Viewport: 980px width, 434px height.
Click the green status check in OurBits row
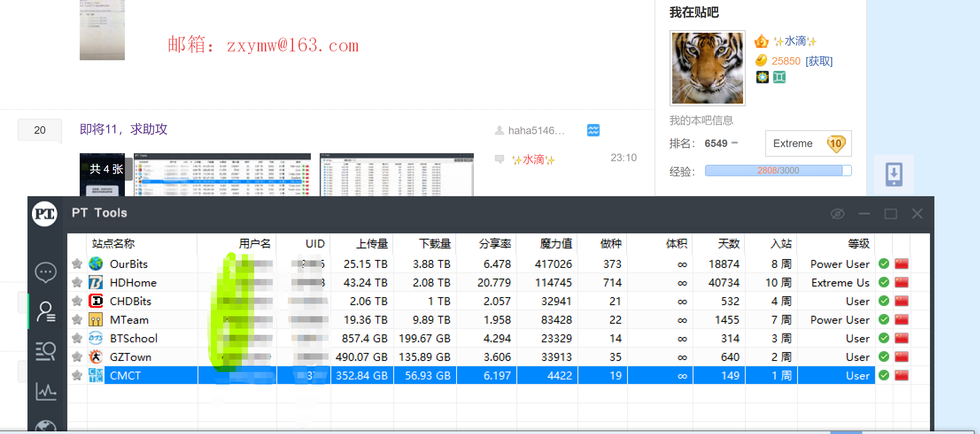tap(884, 263)
